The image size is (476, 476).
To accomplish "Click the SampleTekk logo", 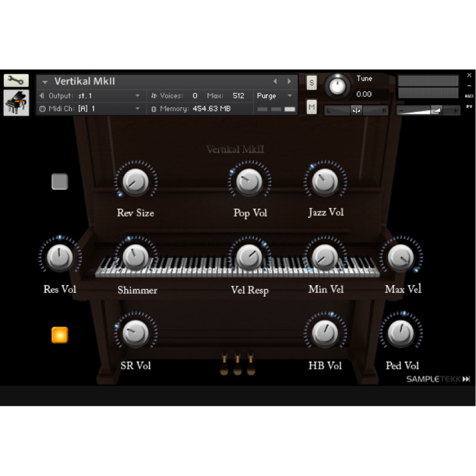I will pos(438,379).
